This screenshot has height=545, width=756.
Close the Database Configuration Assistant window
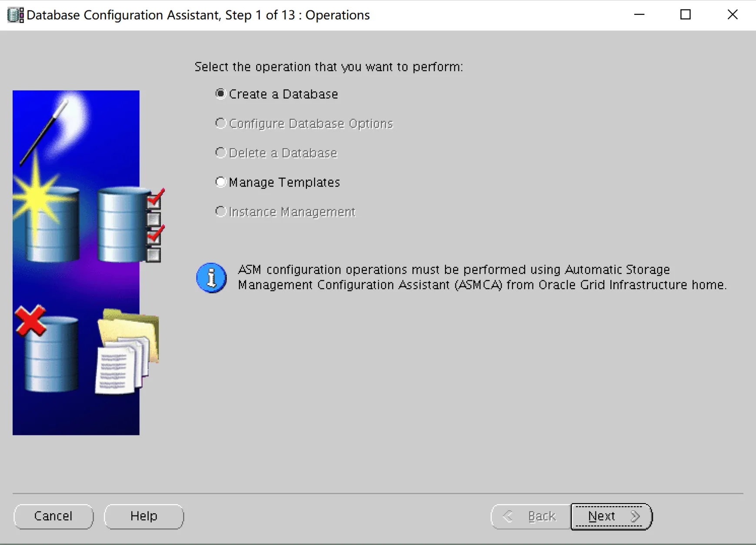tap(733, 15)
